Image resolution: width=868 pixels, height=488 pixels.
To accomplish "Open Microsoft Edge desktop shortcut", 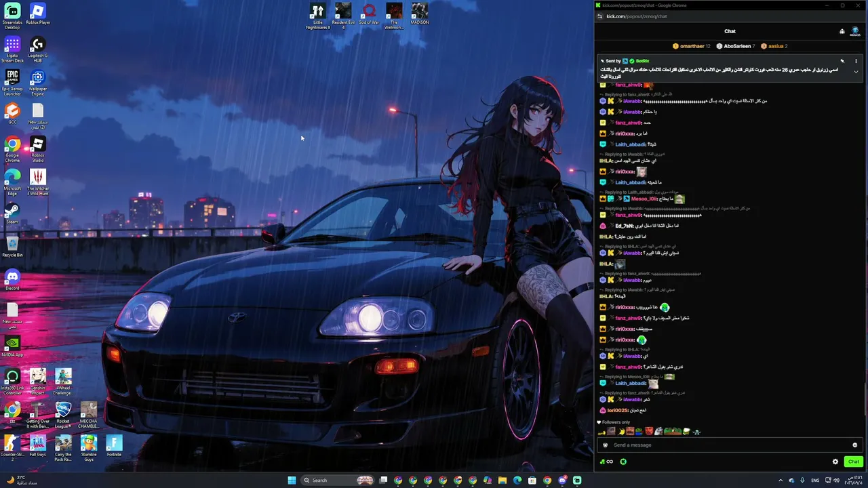I will click(12, 182).
